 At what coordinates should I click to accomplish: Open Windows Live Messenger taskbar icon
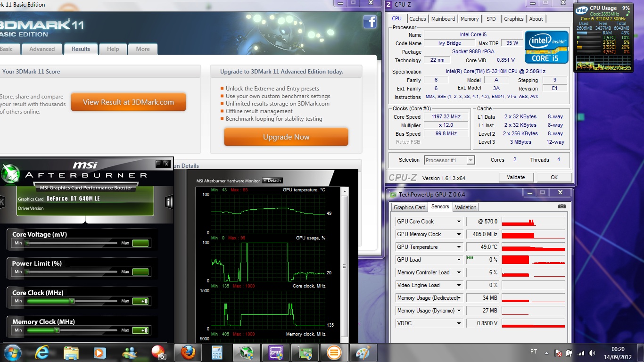(x=129, y=353)
